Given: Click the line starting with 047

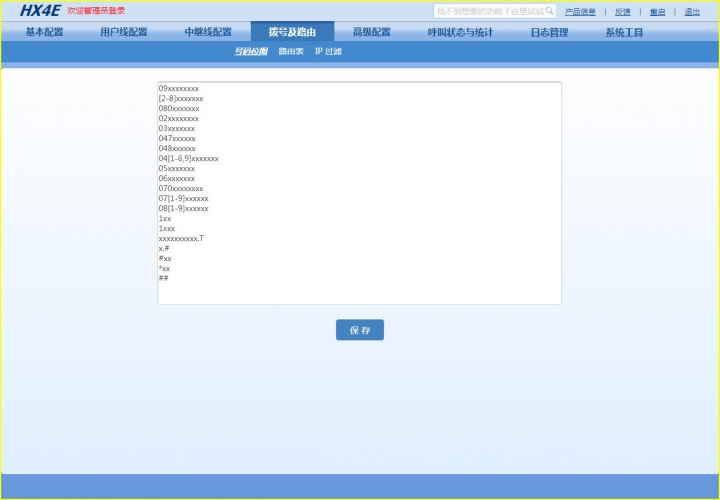Looking at the screenshot, I should point(177,139).
